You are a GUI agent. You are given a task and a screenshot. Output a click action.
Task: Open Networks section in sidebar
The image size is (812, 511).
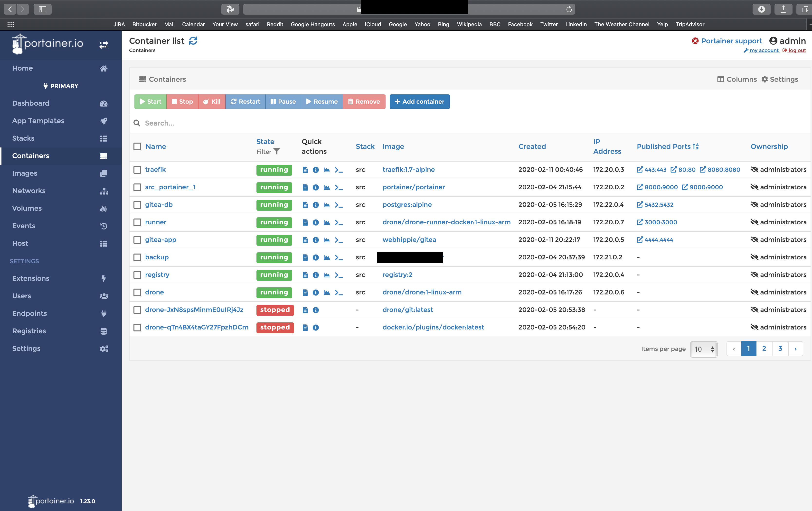[61, 191]
